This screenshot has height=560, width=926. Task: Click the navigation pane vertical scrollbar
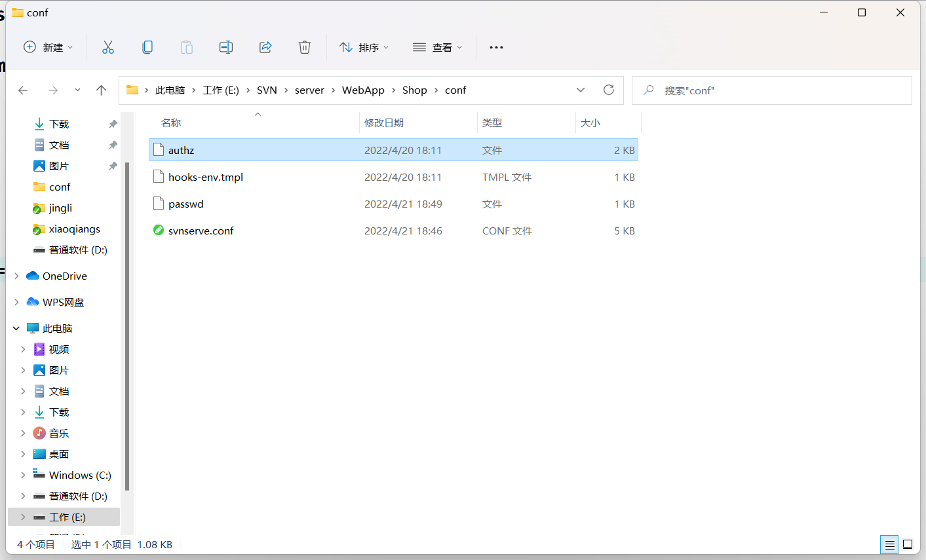pos(127,326)
